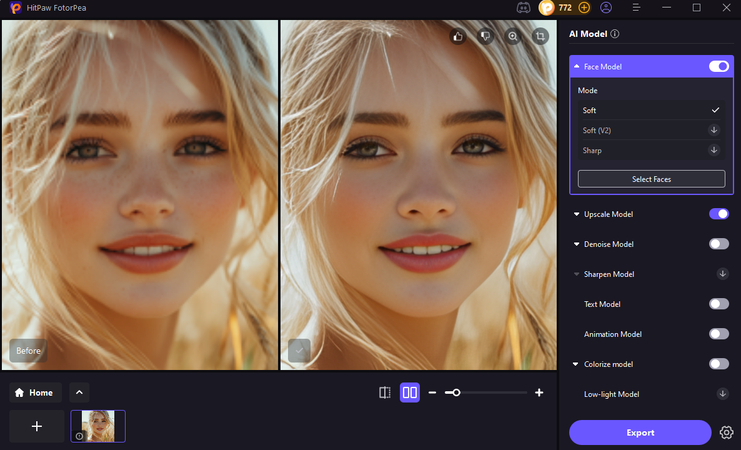This screenshot has height=450, width=741.
Task: Click the Before label on the original image
Action: pyautogui.click(x=28, y=351)
